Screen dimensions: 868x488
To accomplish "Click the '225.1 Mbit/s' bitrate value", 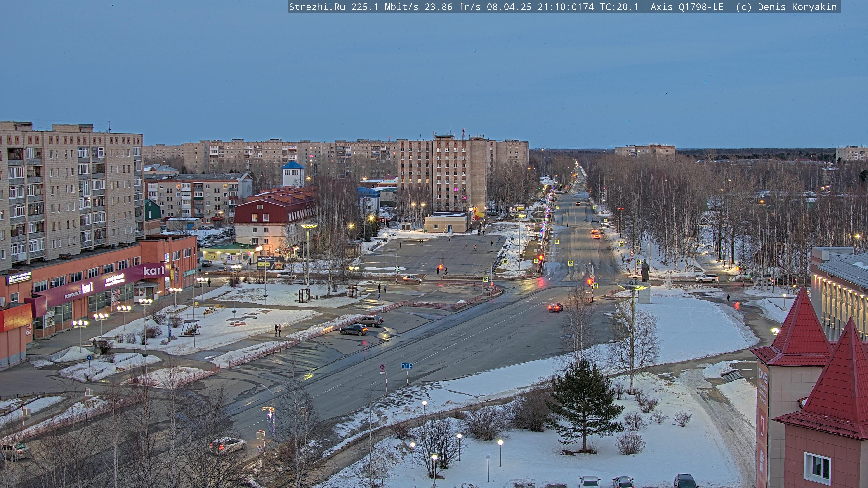I will 385,7.
